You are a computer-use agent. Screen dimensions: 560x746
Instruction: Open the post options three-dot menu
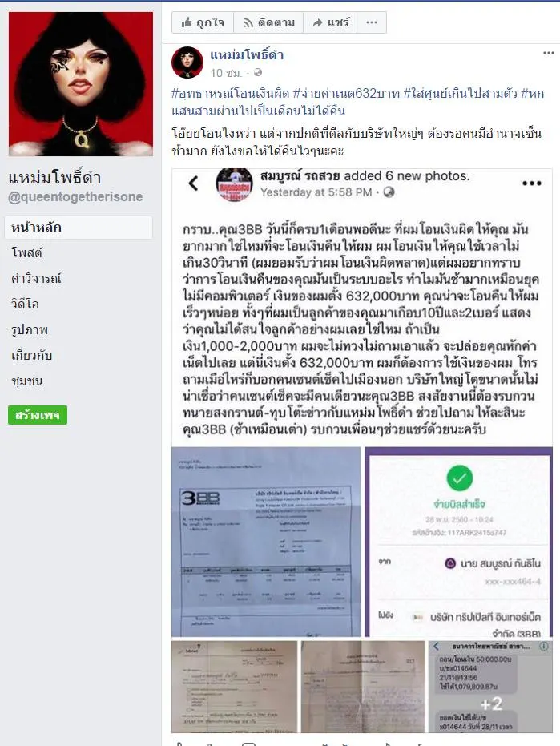tap(549, 53)
